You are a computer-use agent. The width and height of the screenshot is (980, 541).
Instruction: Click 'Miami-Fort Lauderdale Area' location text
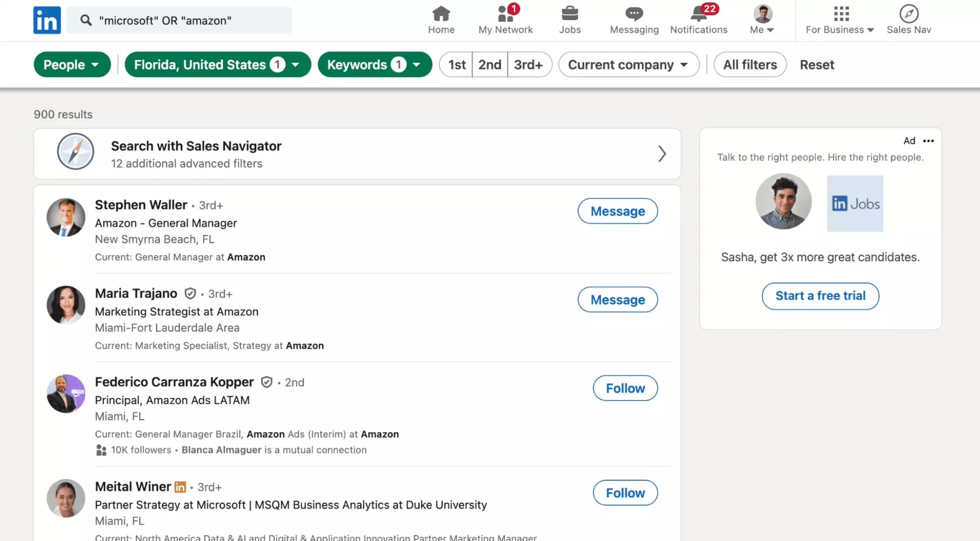[167, 328]
